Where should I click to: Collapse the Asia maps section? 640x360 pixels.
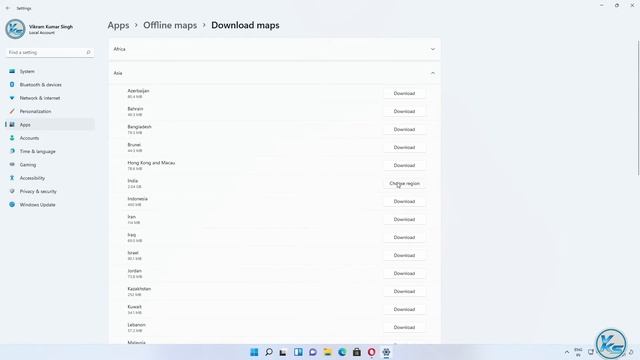(274, 73)
